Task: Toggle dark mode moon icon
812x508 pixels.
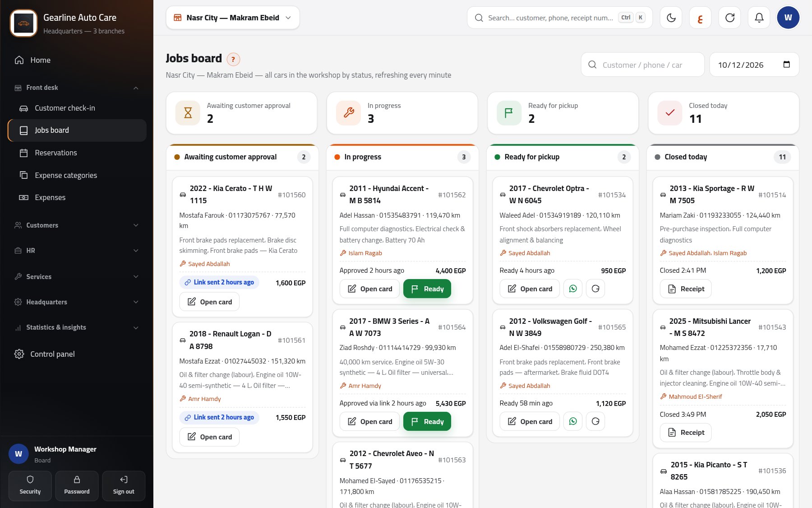Action: point(671,18)
